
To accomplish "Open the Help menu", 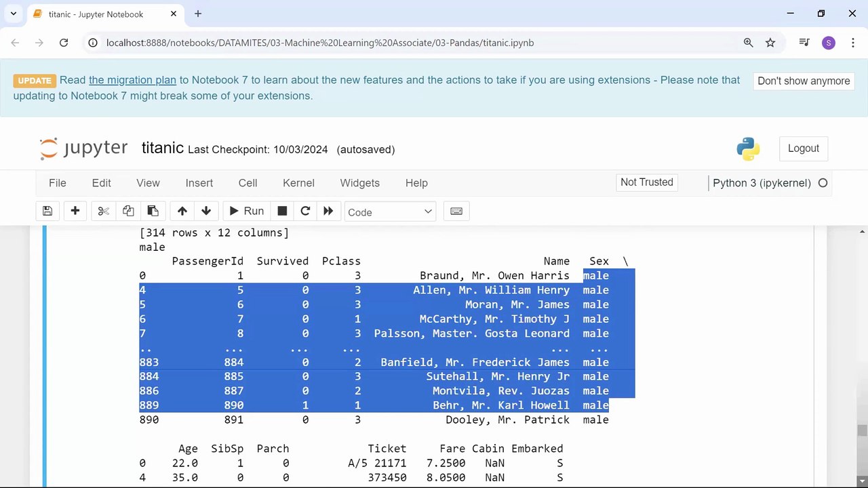I will tap(416, 183).
